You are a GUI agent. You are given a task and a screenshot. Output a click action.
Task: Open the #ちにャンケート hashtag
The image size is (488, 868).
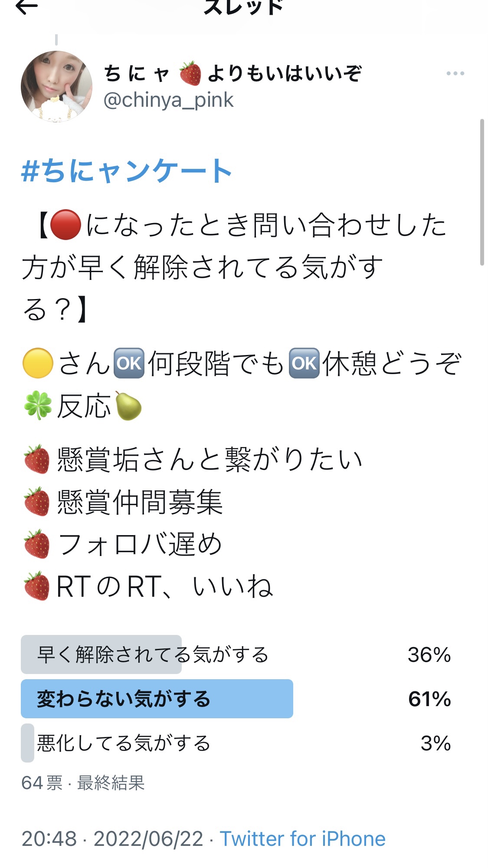[127, 171]
